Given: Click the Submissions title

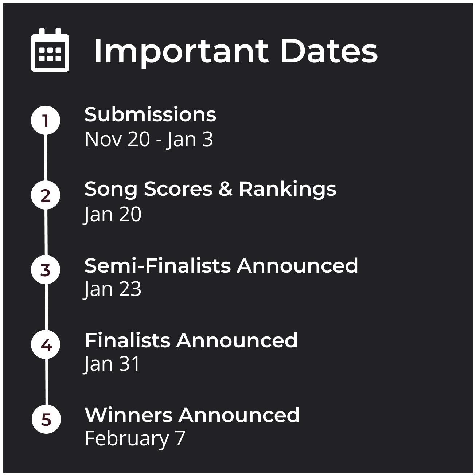Looking at the screenshot, I should (x=150, y=114).
